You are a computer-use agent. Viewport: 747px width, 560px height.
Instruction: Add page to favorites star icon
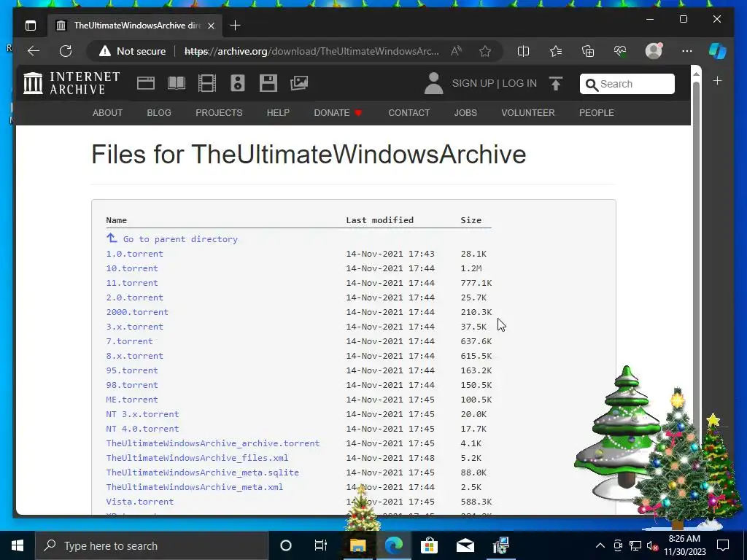tap(485, 51)
